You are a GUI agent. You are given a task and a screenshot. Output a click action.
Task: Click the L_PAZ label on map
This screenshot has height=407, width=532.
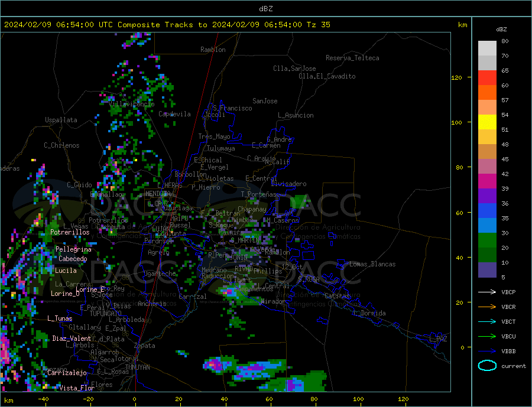[438, 339]
